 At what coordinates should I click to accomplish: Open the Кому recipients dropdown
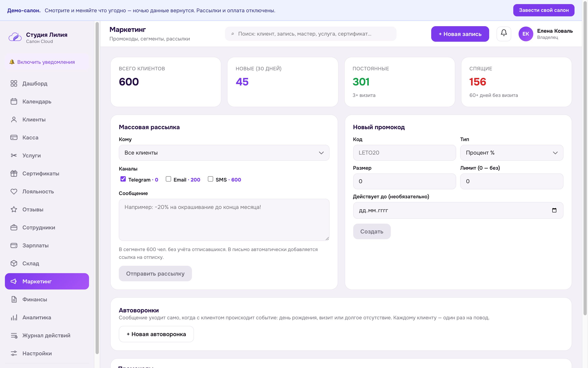tap(224, 153)
